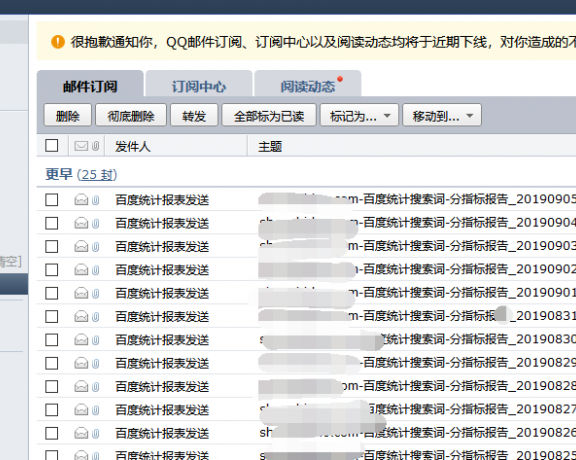Click the opened-mail icon in the 20190830 row
The image size is (576, 460).
point(81,340)
